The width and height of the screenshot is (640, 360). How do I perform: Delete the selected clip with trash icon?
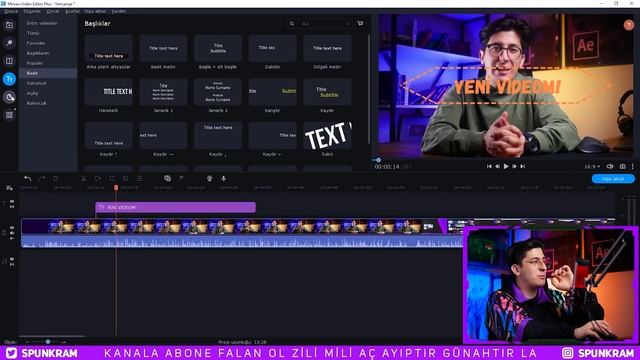(56, 178)
